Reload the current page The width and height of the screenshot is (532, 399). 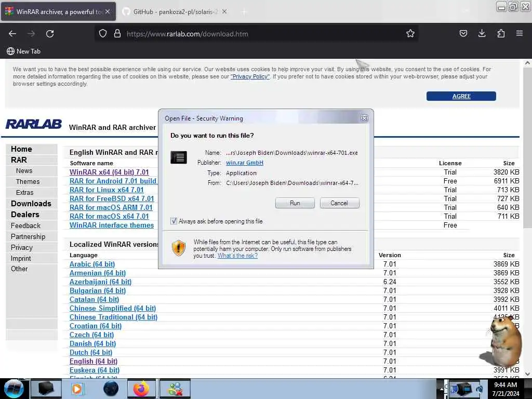pos(50,34)
